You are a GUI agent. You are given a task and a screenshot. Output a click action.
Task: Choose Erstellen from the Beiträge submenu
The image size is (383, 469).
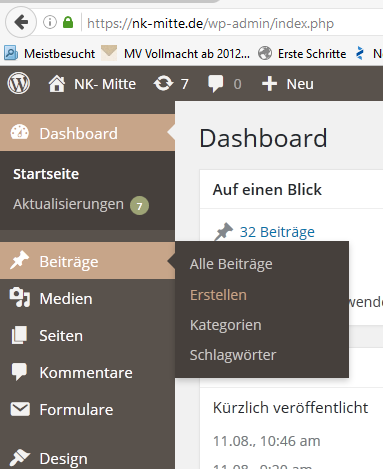pos(218,295)
